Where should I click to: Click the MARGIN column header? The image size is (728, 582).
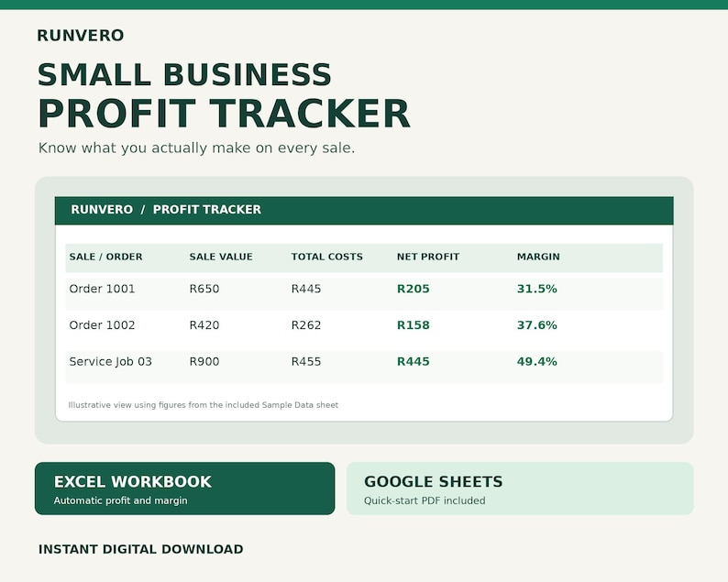[x=538, y=257]
